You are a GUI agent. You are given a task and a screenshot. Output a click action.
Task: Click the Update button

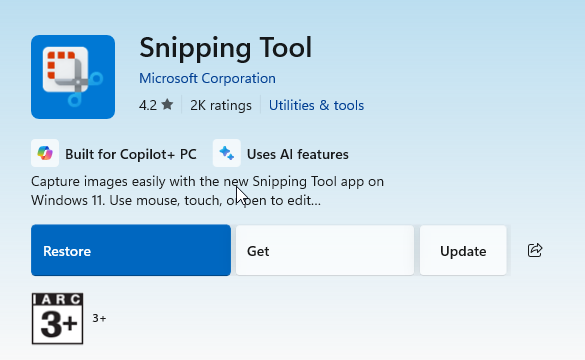pos(463,250)
